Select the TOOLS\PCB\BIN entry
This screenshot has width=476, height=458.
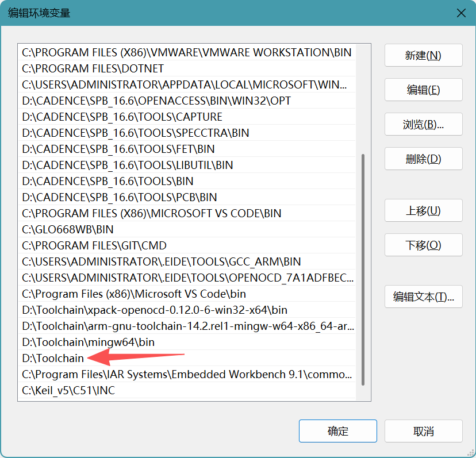pos(187,197)
